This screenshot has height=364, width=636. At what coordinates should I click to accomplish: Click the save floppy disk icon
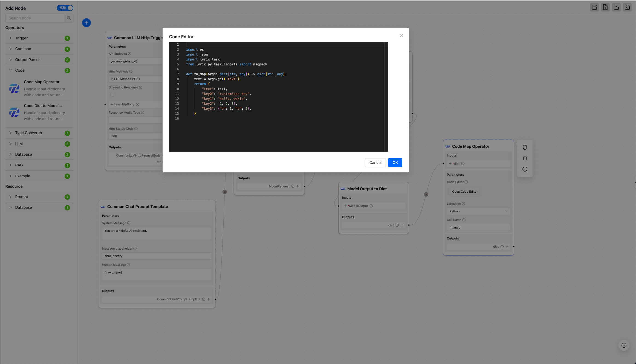click(x=627, y=7)
